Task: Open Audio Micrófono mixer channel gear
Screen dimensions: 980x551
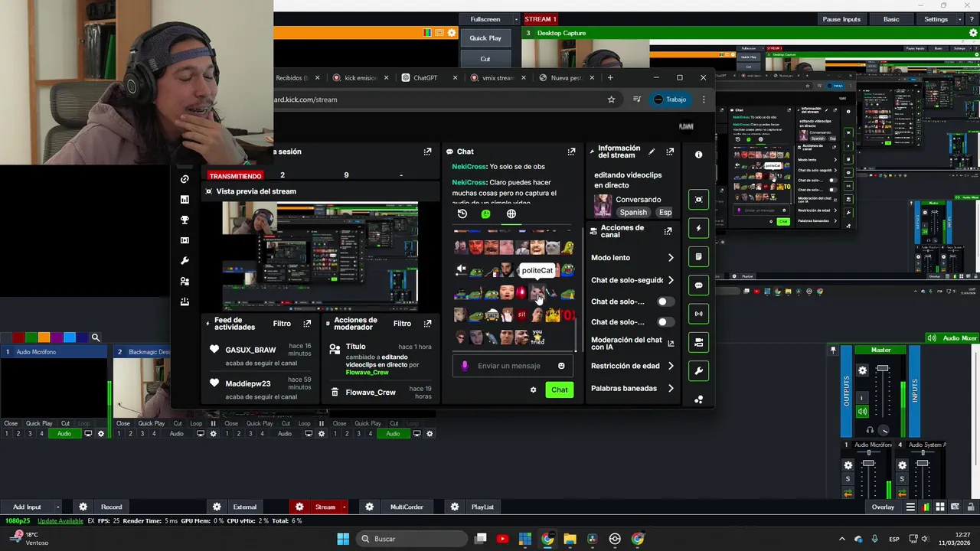Action: pyautogui.click(x=848, y=465)
